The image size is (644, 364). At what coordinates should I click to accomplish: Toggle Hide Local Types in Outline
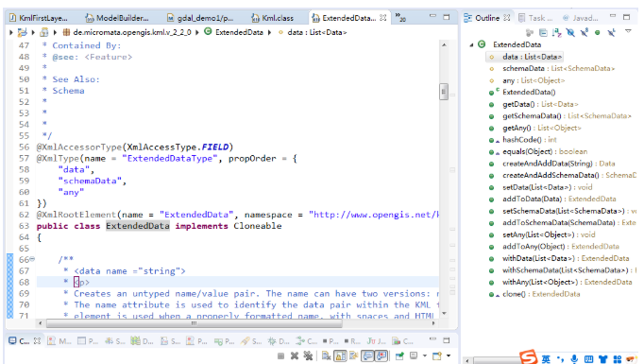click(x=611, y=32)
